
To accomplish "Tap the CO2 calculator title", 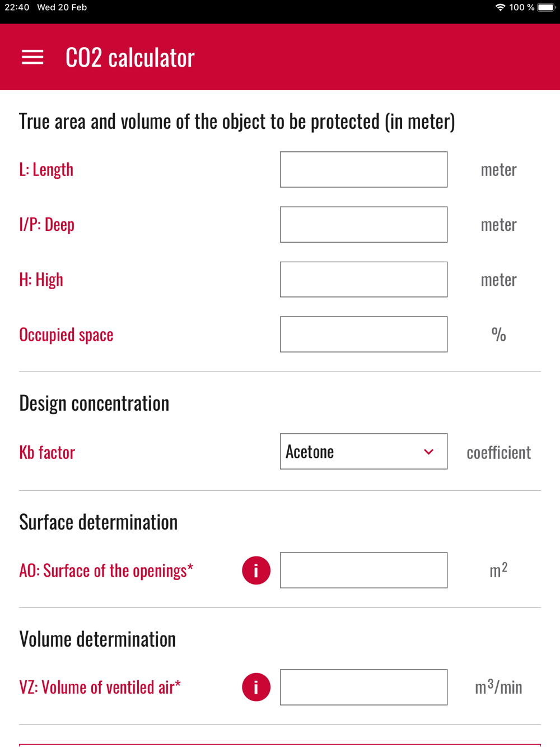I will [130, 57].
